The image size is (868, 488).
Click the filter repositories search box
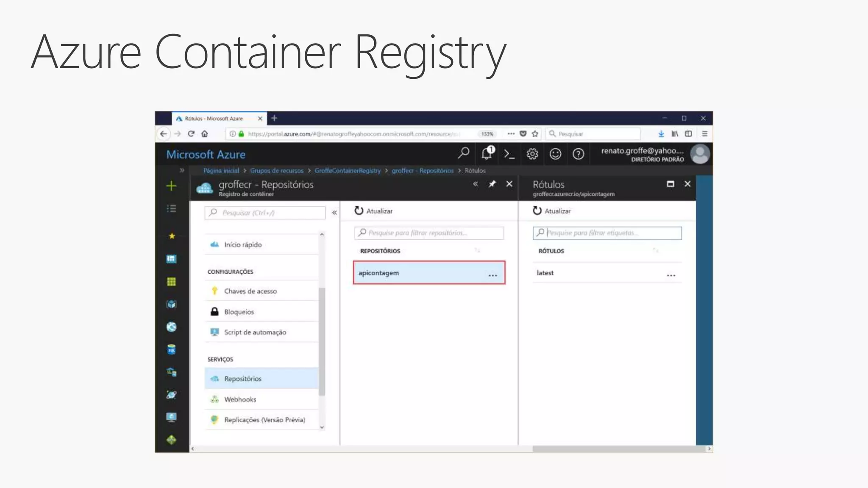(429, 233)
